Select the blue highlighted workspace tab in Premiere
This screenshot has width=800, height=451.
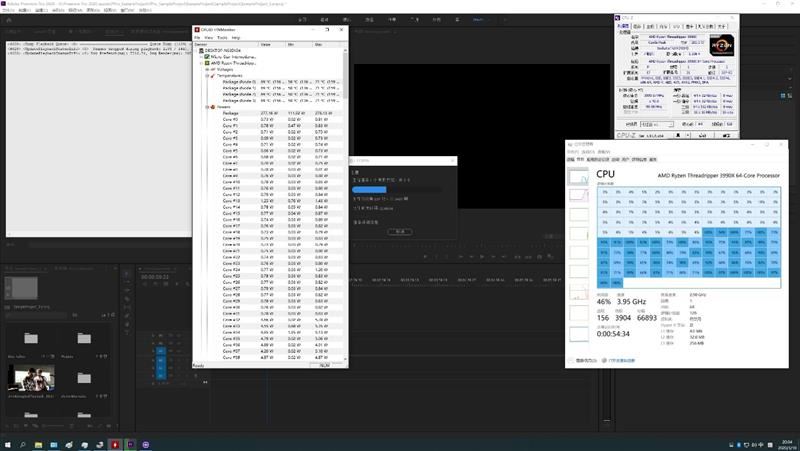(x=478, y=19)
